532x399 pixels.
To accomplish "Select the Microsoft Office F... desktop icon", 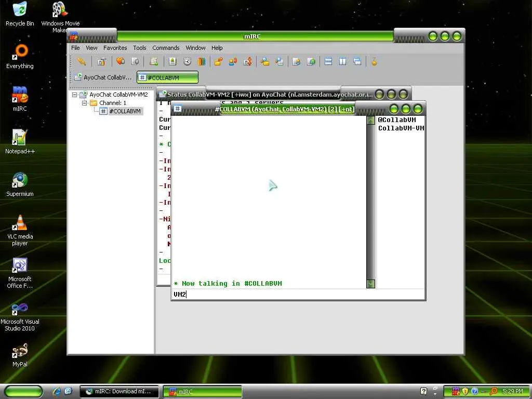I will pyautogui.click(x=20, y=273).
